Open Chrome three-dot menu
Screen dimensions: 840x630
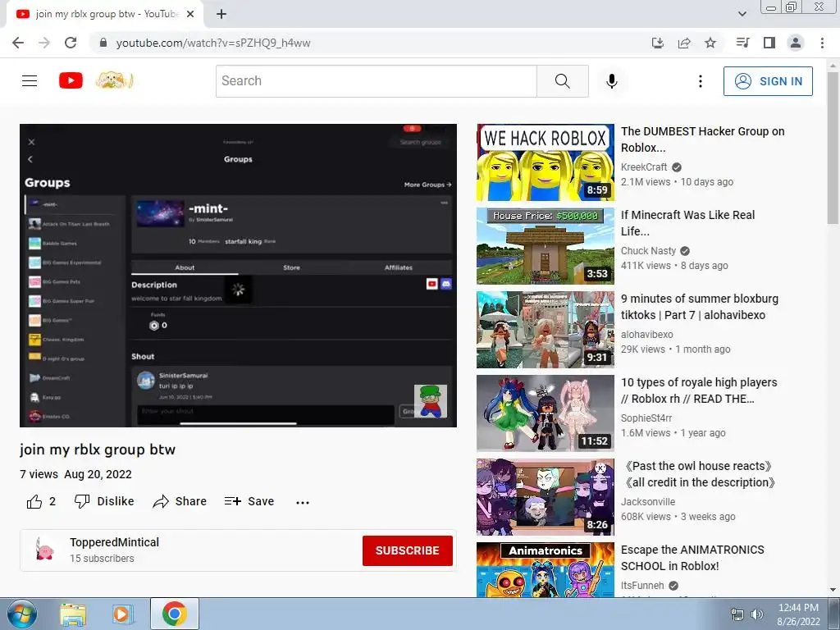click(x=822, y=43)
